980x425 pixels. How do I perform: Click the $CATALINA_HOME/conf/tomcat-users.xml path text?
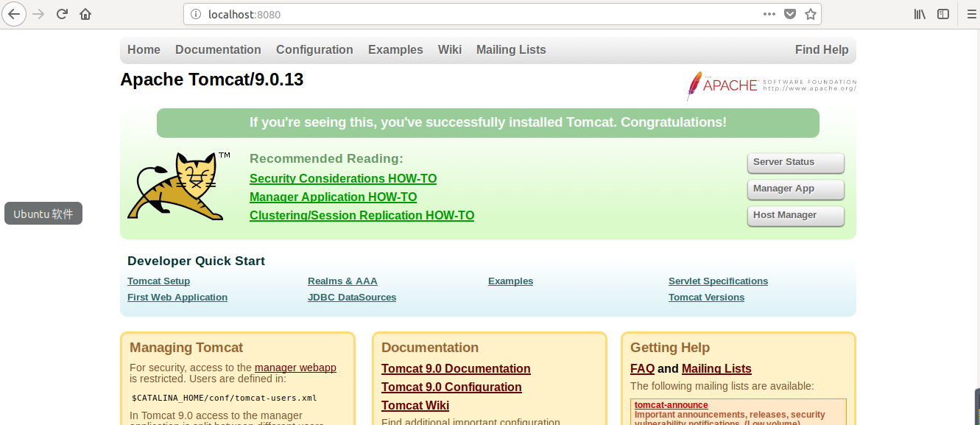point(224,398)
